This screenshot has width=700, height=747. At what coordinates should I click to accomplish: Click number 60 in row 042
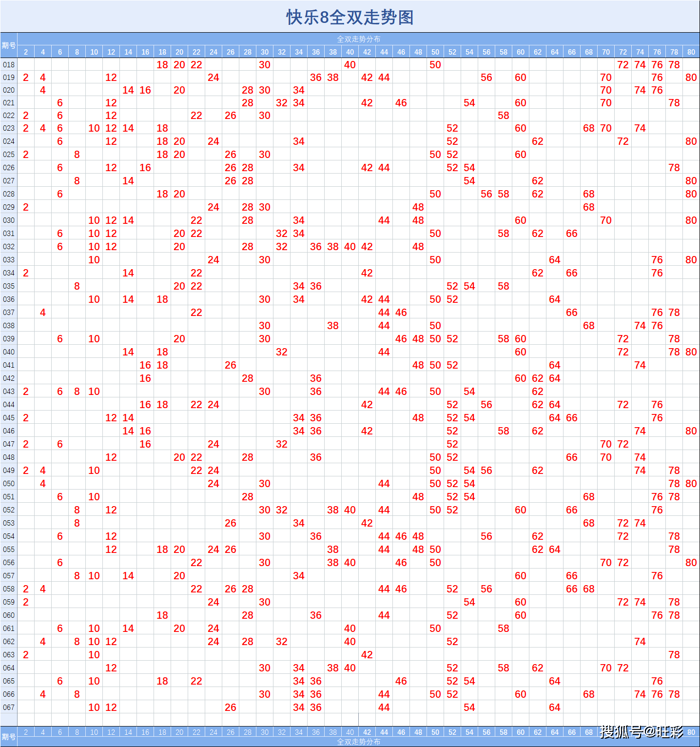click(x=521, y=378)
